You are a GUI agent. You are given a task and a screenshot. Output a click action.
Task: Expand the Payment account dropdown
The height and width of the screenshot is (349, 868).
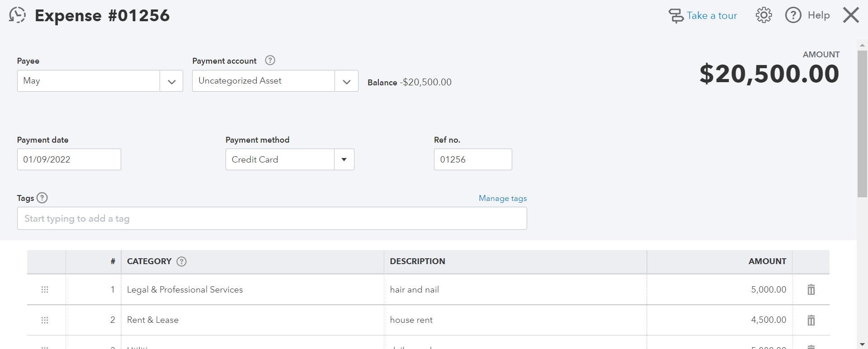click(x=346, y=81)
